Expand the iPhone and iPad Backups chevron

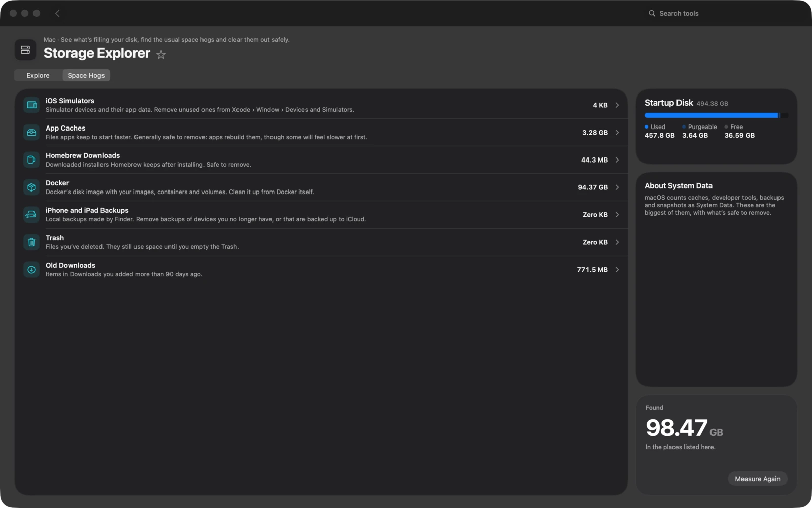(617, 215)
